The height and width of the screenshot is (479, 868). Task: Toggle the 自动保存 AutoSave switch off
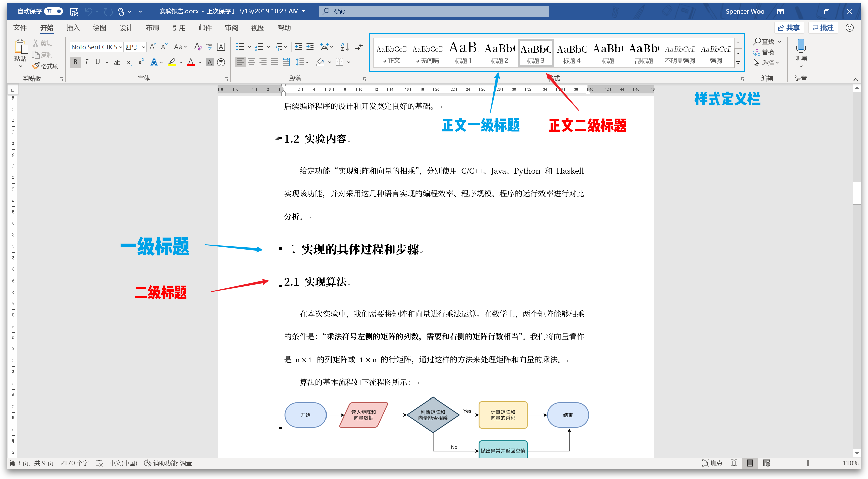(x=54, y=11)
